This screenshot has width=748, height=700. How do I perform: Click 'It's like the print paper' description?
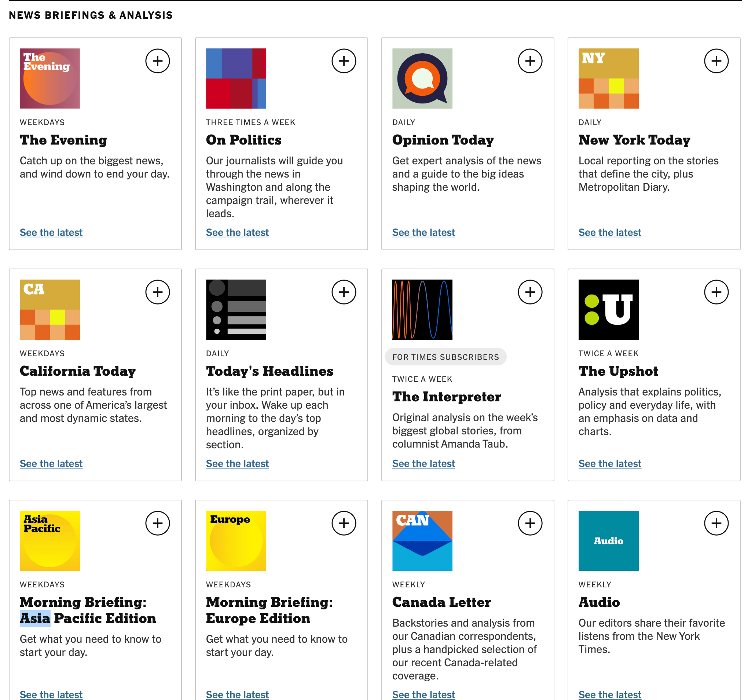(x=275, y=418)
